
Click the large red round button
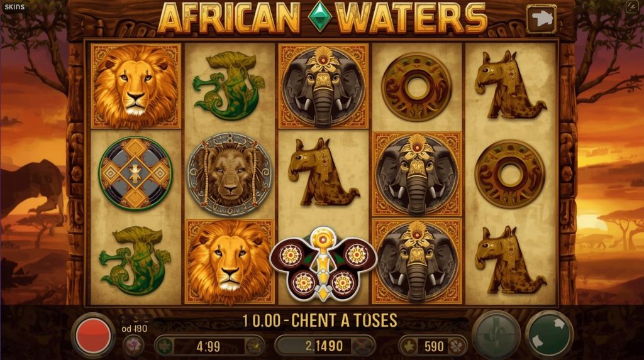(93, 335)
